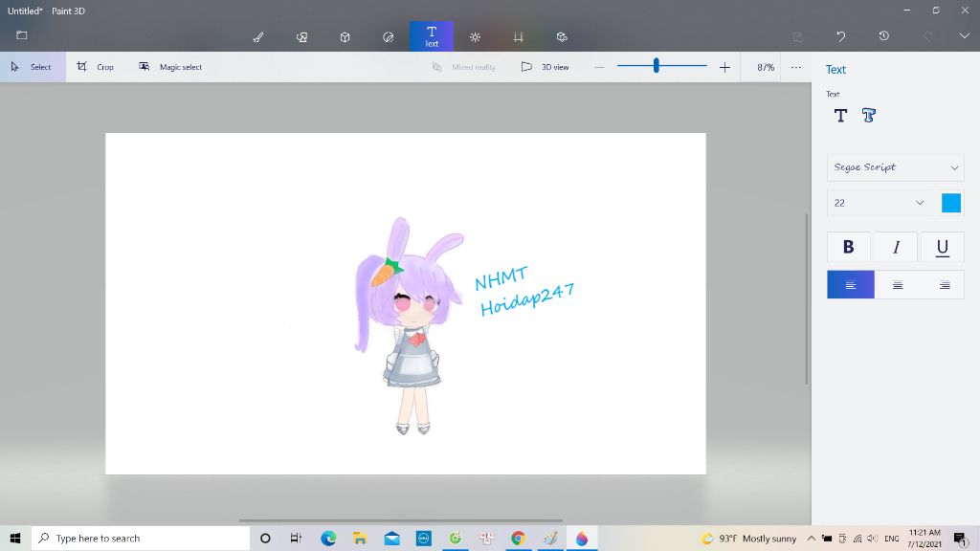This screenshot has height=551, width=980.
Task: Click the Undo icon
Action: (841, 36)
